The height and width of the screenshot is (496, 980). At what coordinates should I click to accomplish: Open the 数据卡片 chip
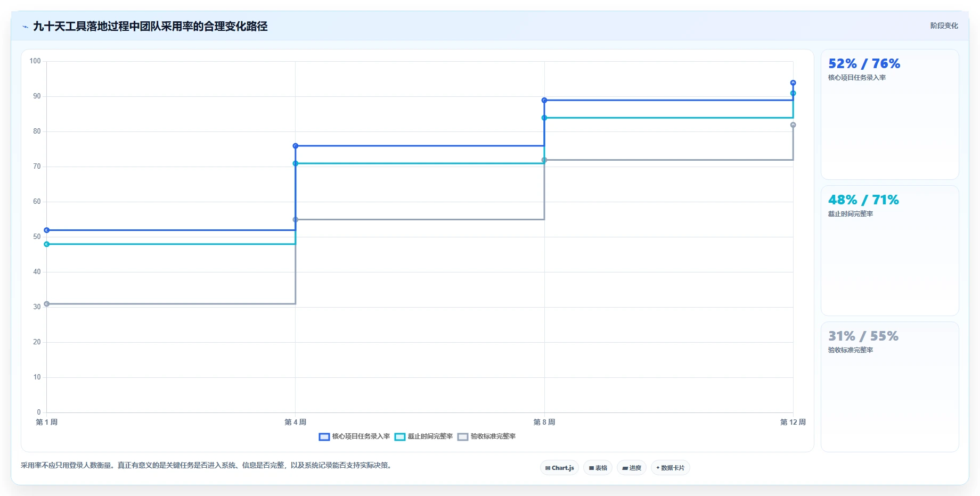pos(670,468)
